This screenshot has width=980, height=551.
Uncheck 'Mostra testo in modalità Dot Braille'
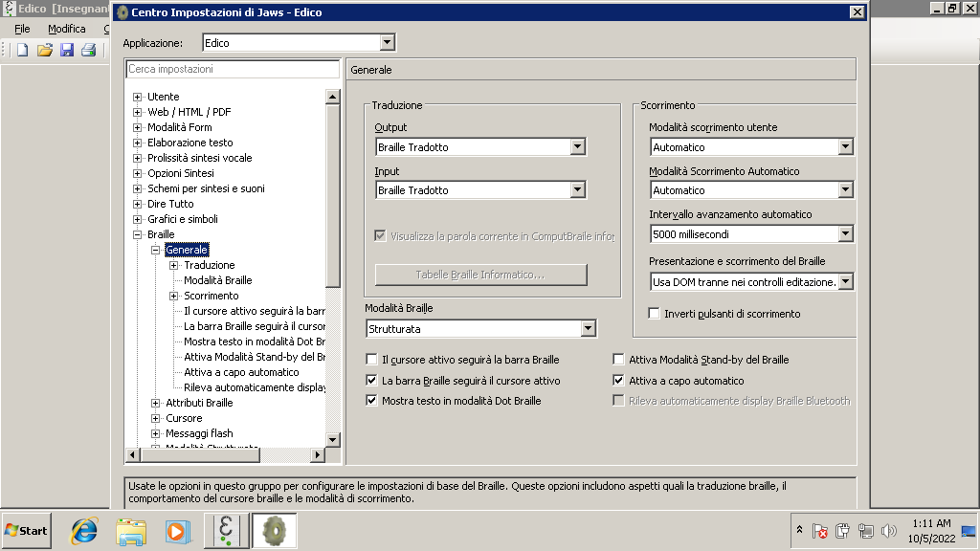point(372,401)
